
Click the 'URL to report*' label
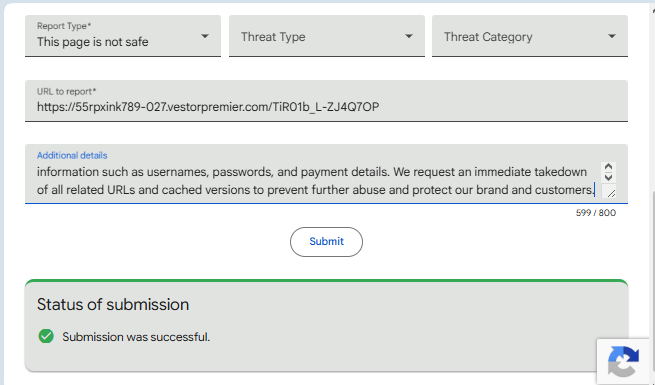click(x=66, y=91)
